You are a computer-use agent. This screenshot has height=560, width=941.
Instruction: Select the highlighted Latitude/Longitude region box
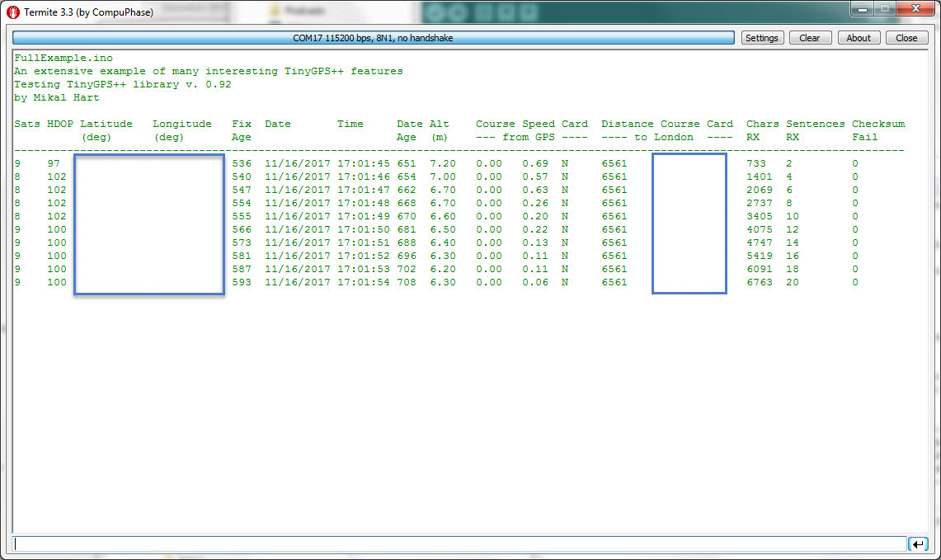tap(148, 223)
